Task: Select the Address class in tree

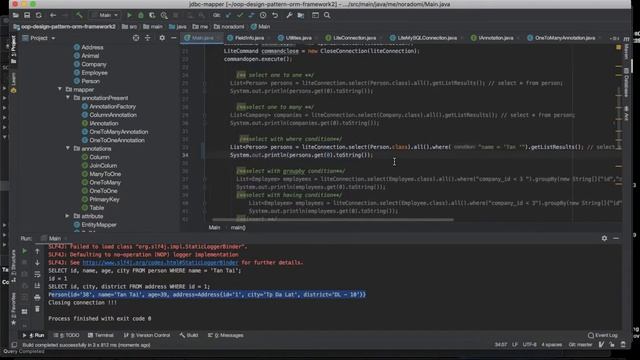Action: click(x=89, y=47)
